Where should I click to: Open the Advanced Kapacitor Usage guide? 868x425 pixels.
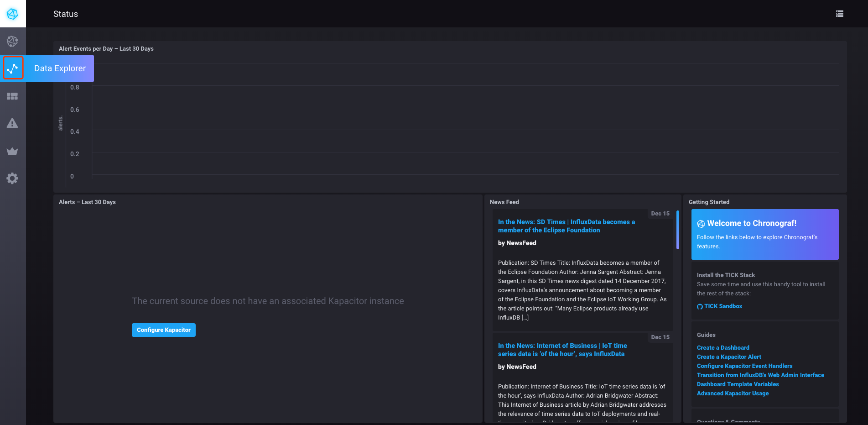pyautogui.click(x=733, y=394)
